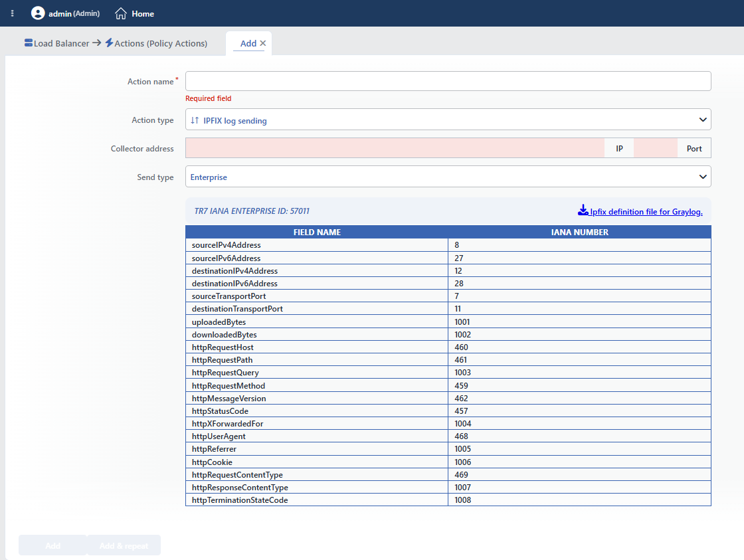The width and height of the screenshot is (744, 560).
Task: Click the httpResponseContentType field name
Action: pos(240,488)
